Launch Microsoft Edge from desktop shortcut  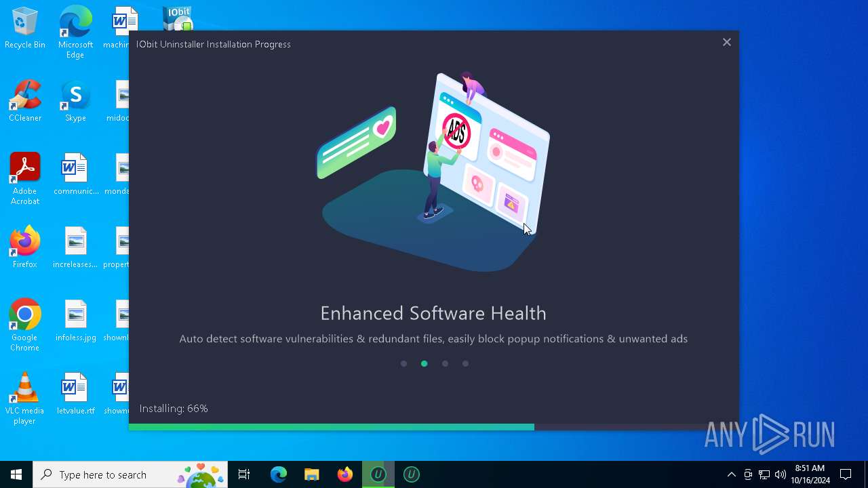click(x=75, y=33)
